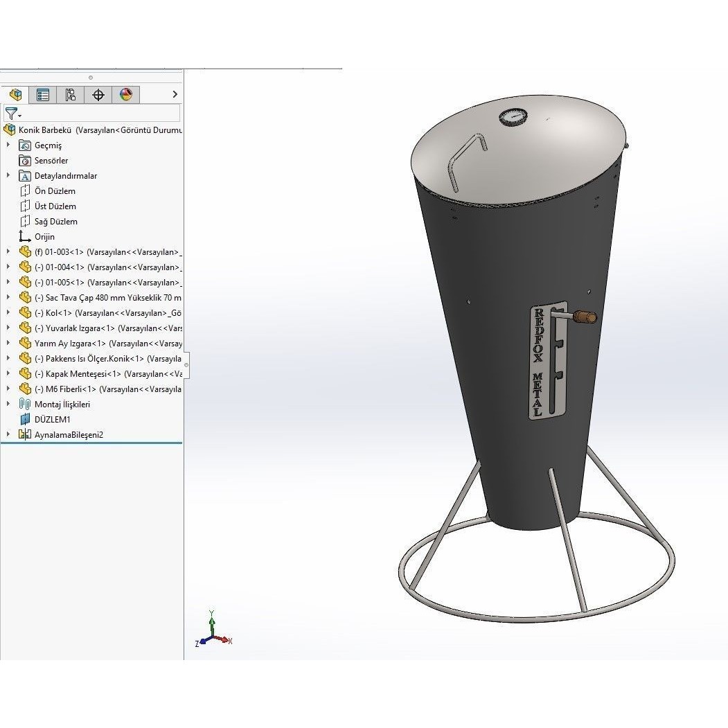
Task: Switch to the PropertyManager tab
Action: (x=43, y=95)
